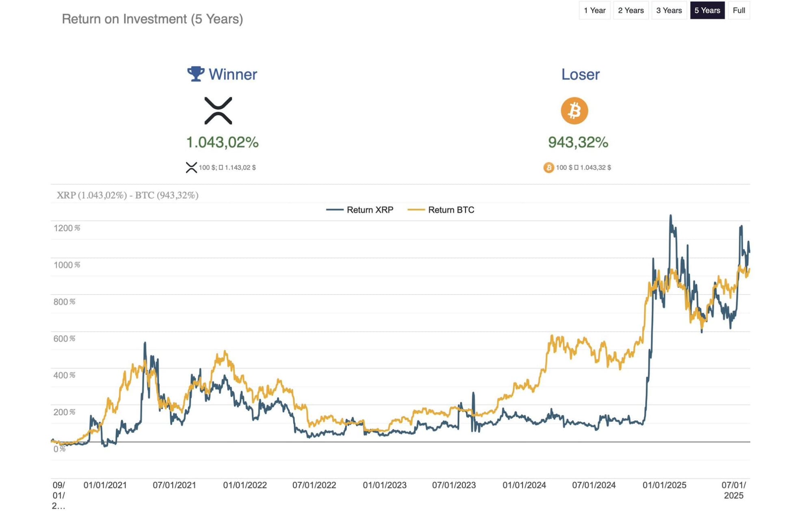Toggle the Return BTC legend series
Viewport: 812px width, 529px height.
click(451, 210)
